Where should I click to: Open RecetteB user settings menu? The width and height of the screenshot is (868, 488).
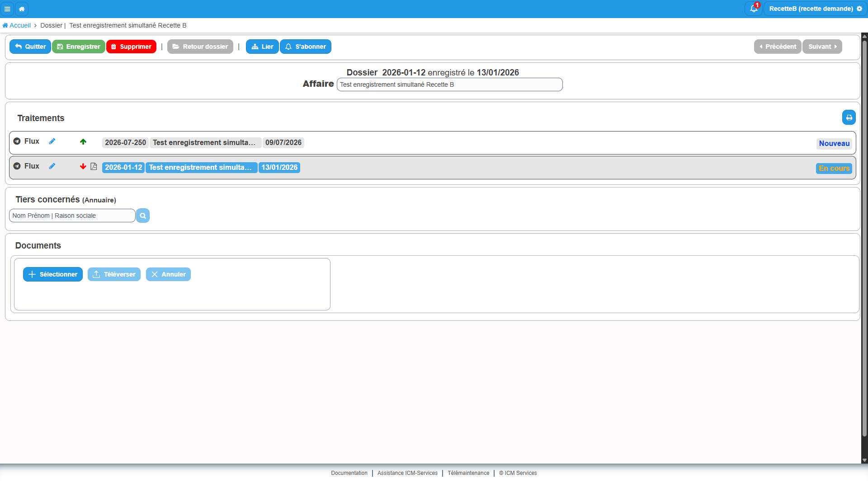coord(816,9)
